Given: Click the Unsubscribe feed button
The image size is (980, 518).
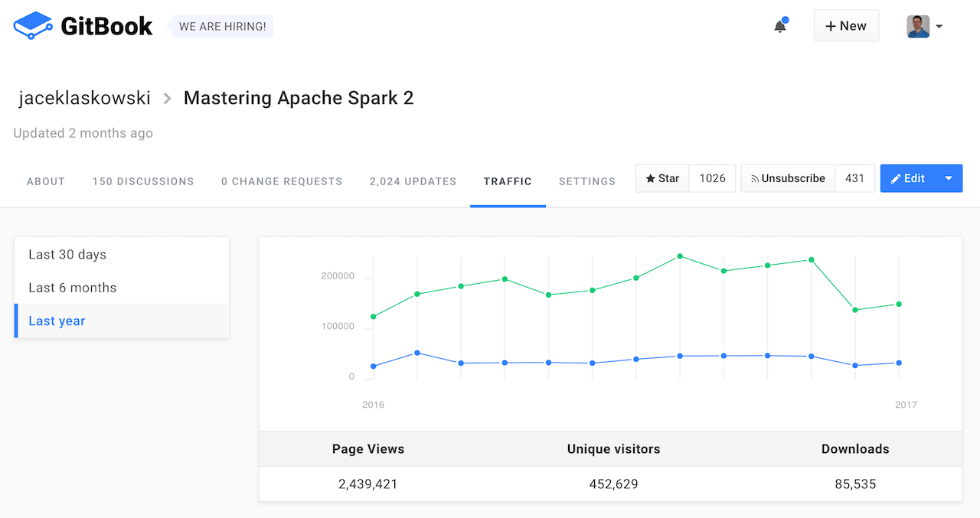Looking at the screenshot, I should [x=788, y=178].
